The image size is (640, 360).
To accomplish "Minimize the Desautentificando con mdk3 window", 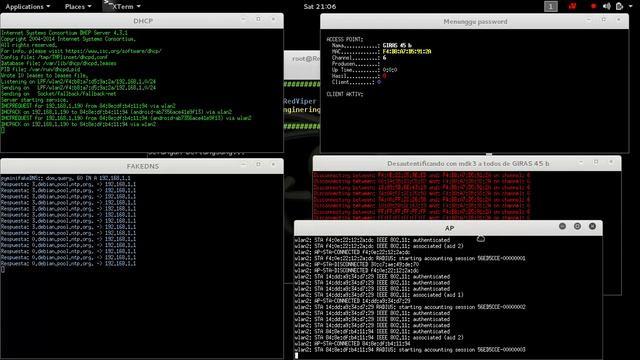I will [581, 162].
